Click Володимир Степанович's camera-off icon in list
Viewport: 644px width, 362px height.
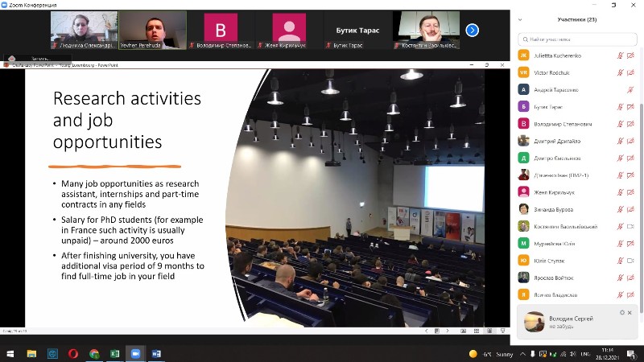pyautogui.click(x=630, y=124)
